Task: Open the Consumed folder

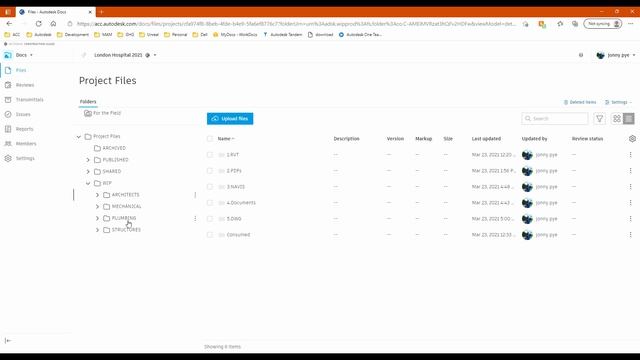Action: click(x=238, y=235)
